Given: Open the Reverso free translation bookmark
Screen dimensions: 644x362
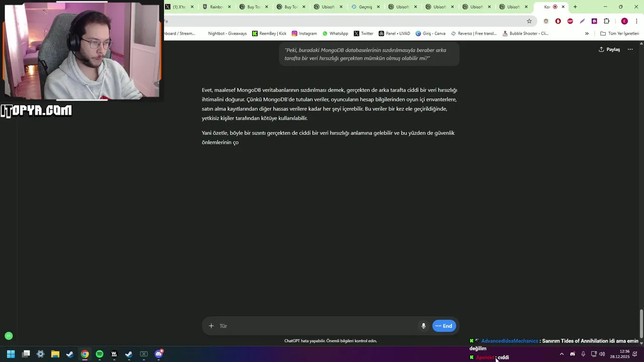Looking at the screenshot, I should tap(474, 34).
